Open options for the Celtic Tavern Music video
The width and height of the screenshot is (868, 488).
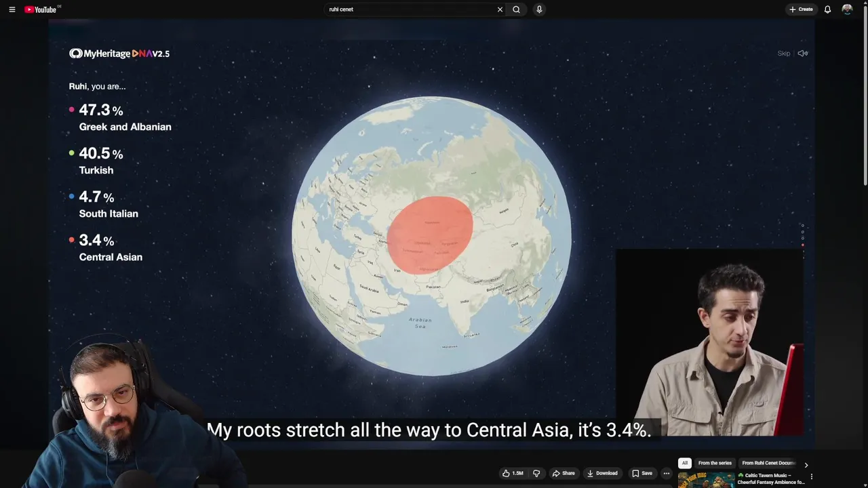click(x=811, y=476)
